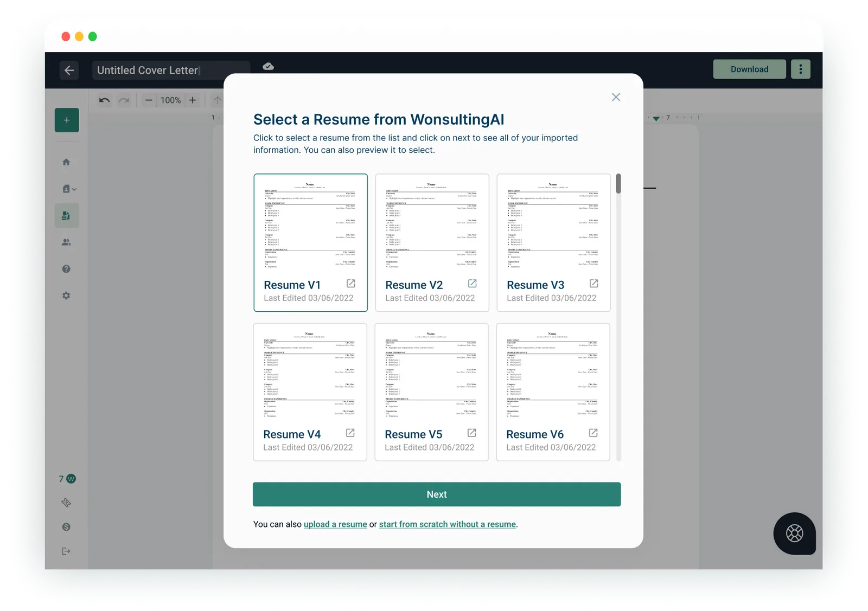Redo the last action
868x611 pixels.
click(x=124, y=100)
